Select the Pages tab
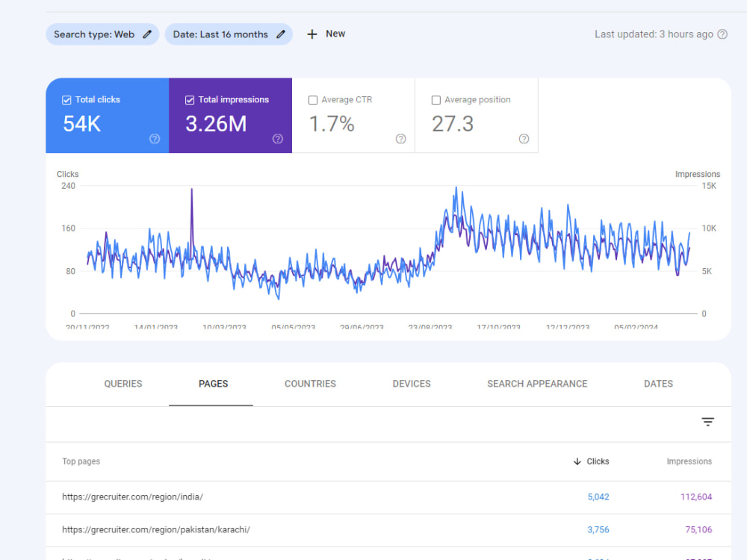The height and width of the screenshot is (560, 747). click(213, 384)
